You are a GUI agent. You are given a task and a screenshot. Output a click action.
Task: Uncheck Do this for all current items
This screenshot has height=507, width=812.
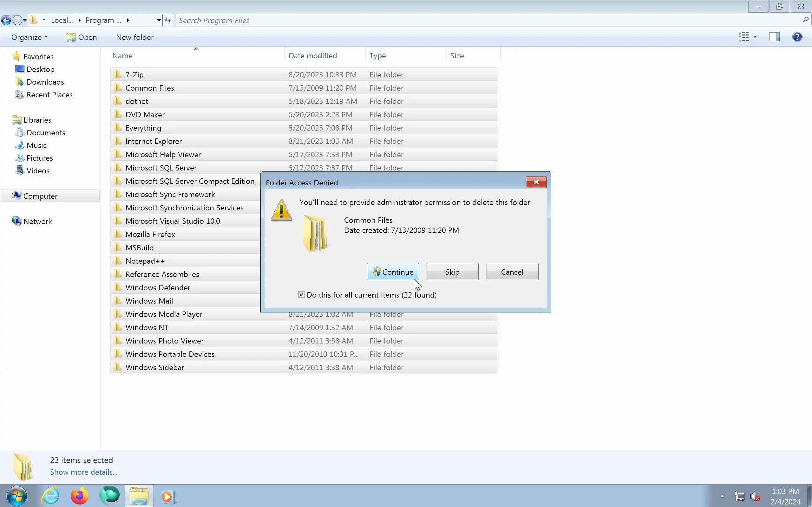[301, 295]
